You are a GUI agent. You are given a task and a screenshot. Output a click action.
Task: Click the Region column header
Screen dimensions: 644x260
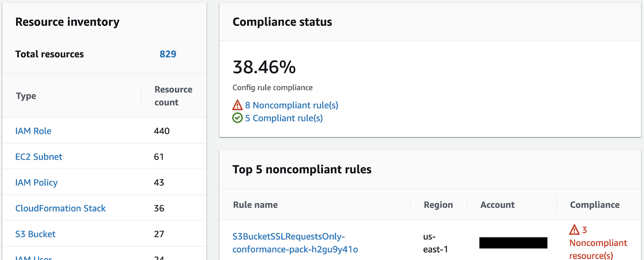(438, 205)
